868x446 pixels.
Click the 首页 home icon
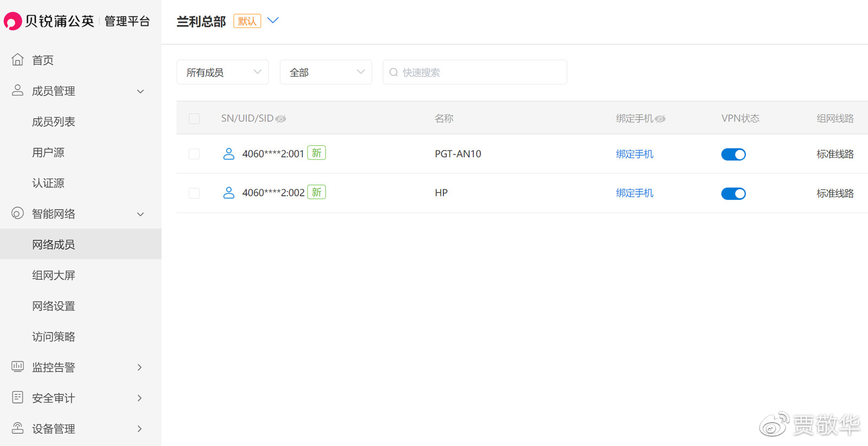point(17,59)
